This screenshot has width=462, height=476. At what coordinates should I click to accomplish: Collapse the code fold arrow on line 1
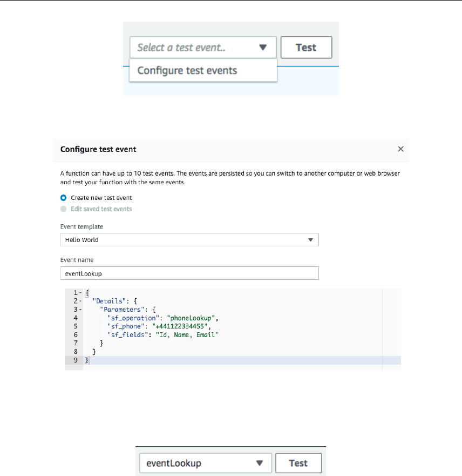coord(80,292)
